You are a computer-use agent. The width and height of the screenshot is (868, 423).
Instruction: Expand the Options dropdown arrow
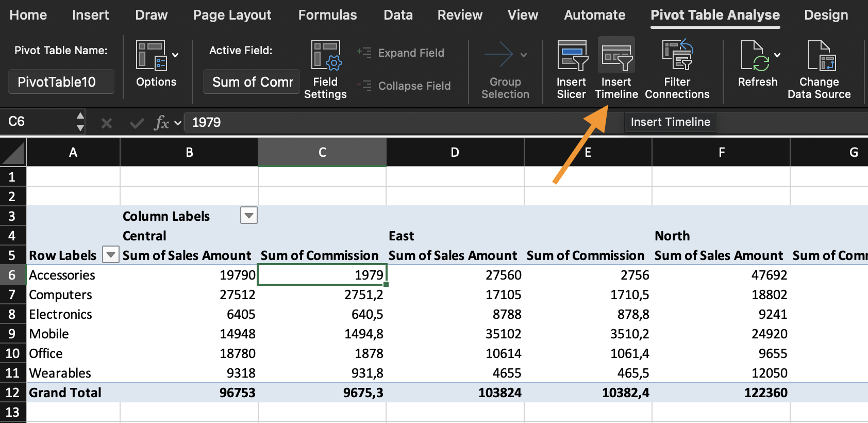click(175, 55)
